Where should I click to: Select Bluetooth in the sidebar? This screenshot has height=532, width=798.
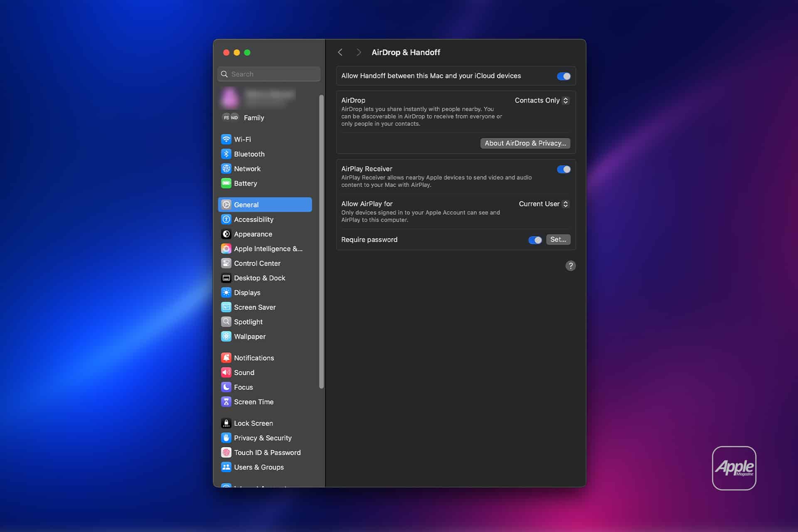coord(265,154)
